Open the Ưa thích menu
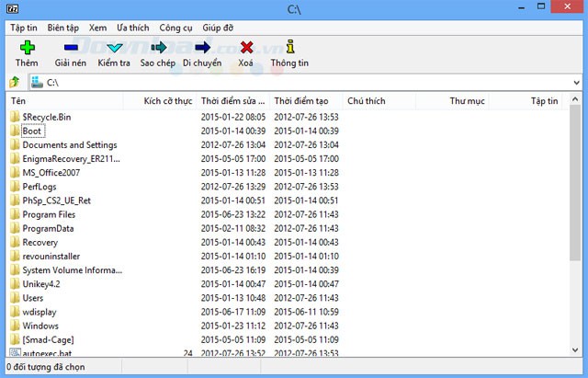 tap(132, 28)
